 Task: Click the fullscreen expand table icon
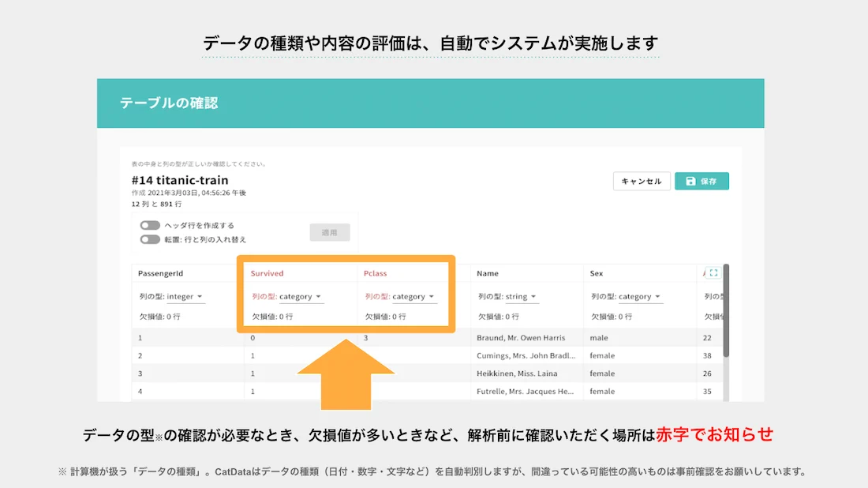pos(713,273)
